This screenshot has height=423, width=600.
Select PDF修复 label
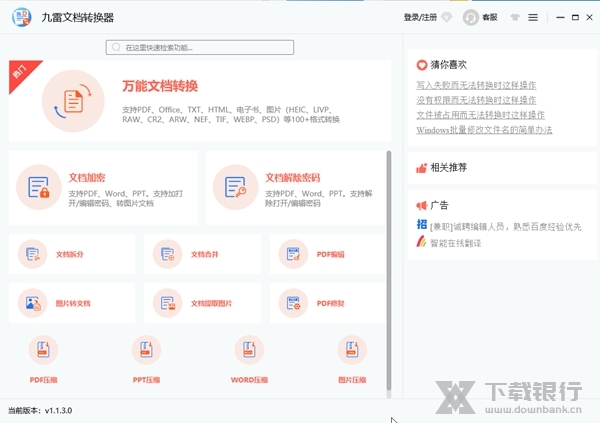click(x=331, y=303)
